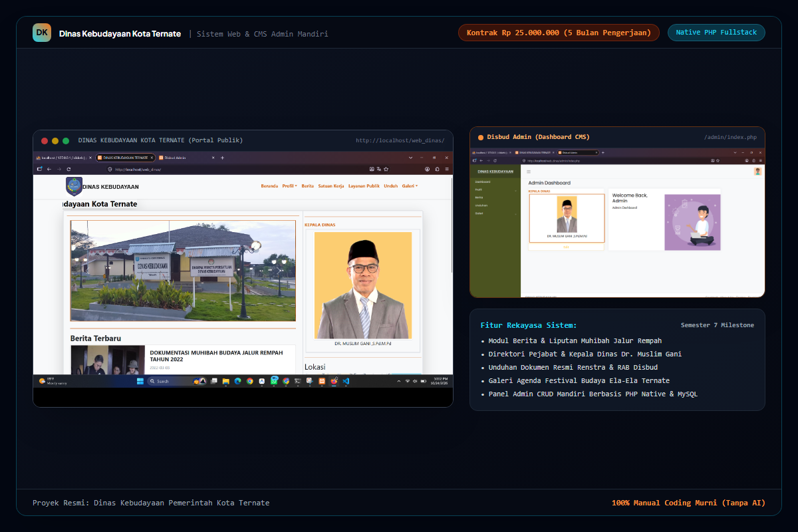This screenshot has height=532, width=798.
Task: Close the DINAS KEBUDAYAAN TERNATE tab in portal browser
Action: pos(152,158)
